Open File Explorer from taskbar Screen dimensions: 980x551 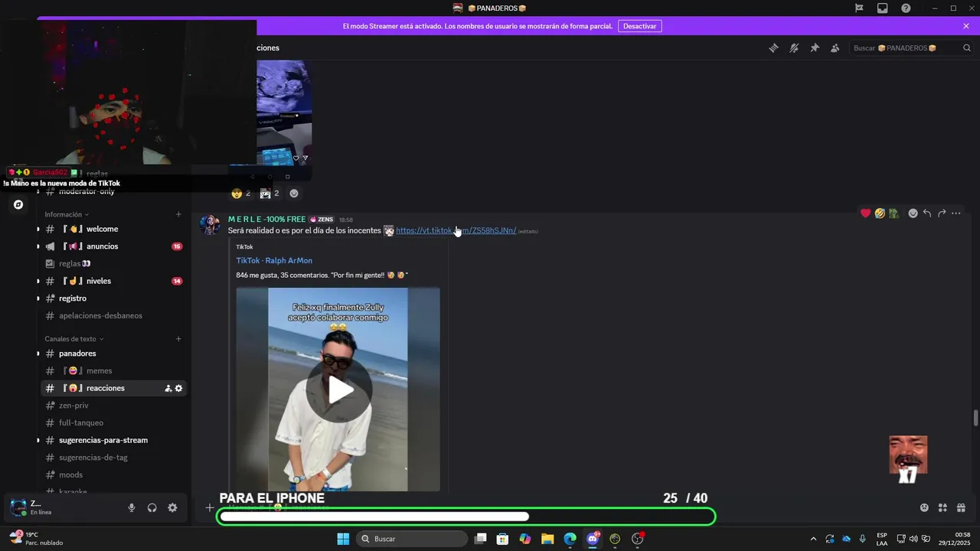[547, 539]
